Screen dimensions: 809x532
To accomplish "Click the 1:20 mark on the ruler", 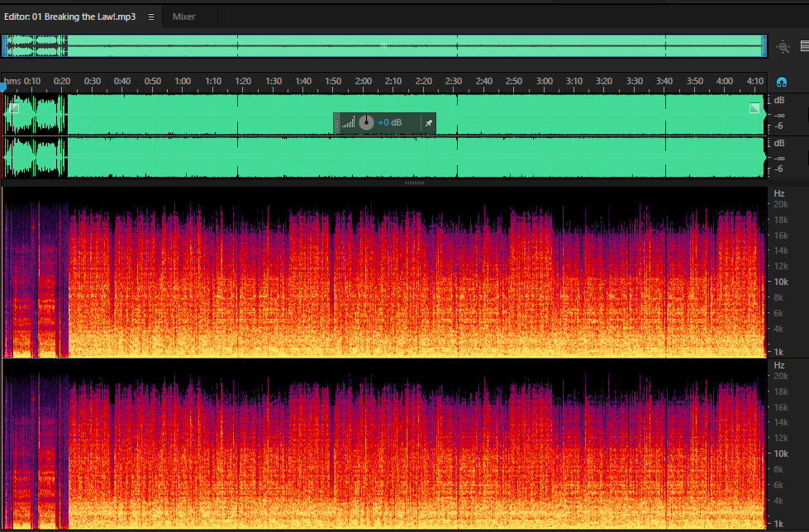I will pyautogui.click(x=243, y=81).
